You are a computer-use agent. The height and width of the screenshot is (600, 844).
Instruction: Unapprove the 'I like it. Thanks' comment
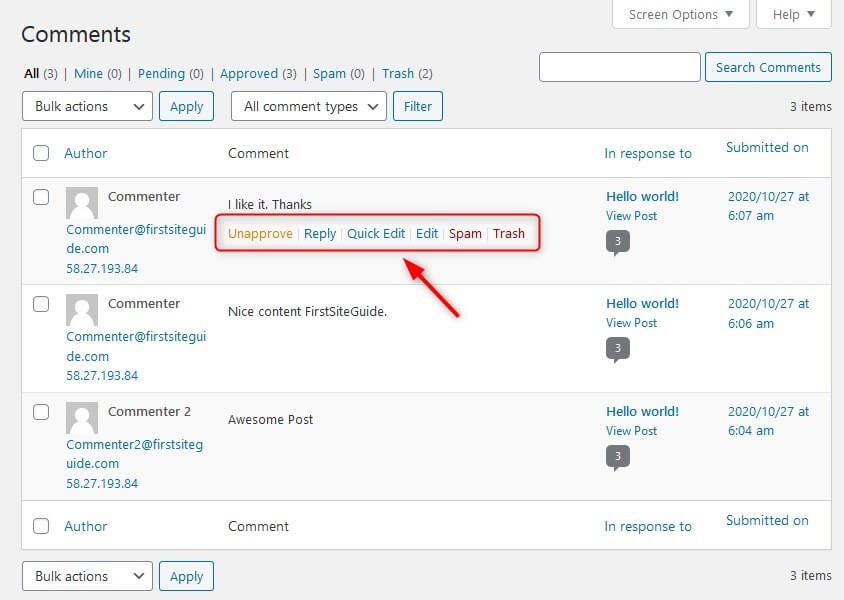click(260, 233)
